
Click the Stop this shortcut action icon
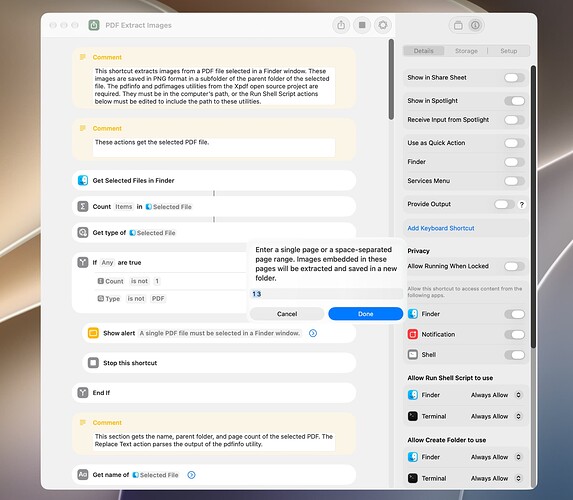click(x=93, y=363)
